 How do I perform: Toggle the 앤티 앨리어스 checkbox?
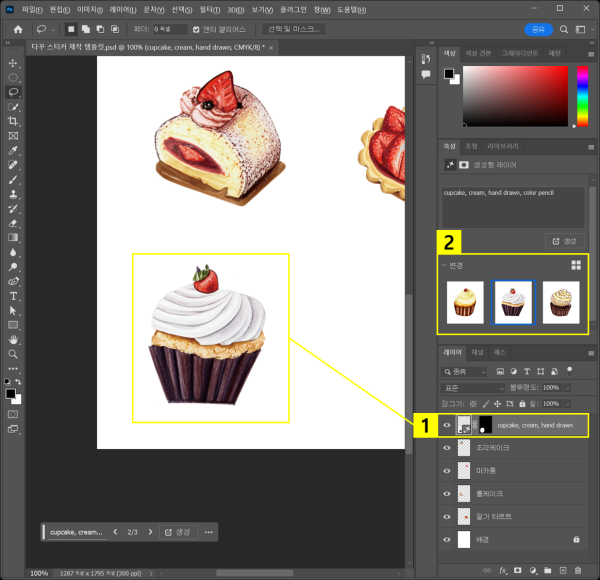pyautogui.click(x=196, y=29)
